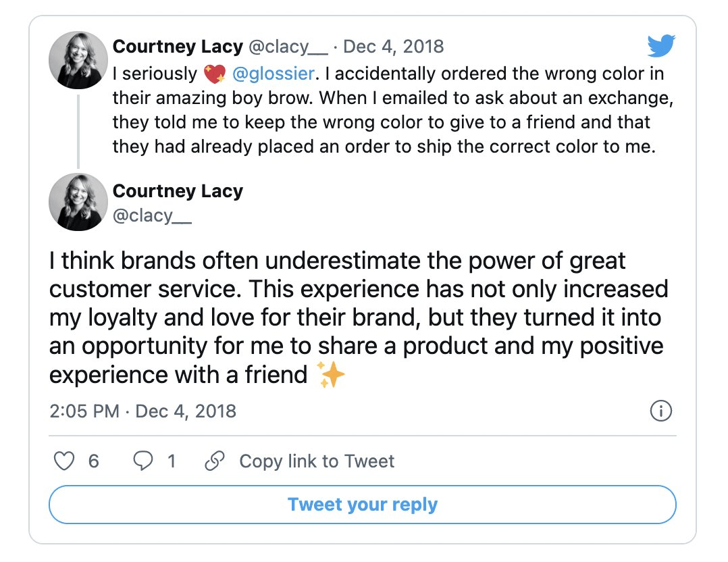Image resolution: width=728 pixels, height=562 pixels.
Task: Click the sparkles emoji ending the tweet
Action: pyautogui.click(x=332, y=374)
